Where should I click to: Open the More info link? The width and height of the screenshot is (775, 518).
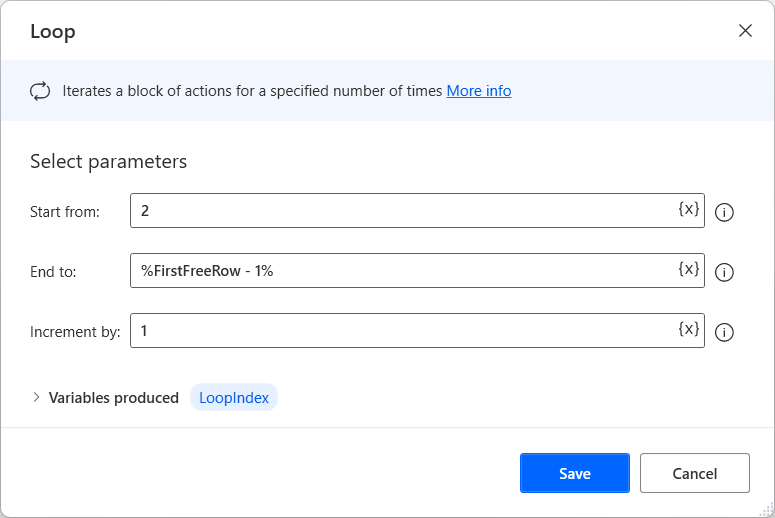[x=478, y=91]
